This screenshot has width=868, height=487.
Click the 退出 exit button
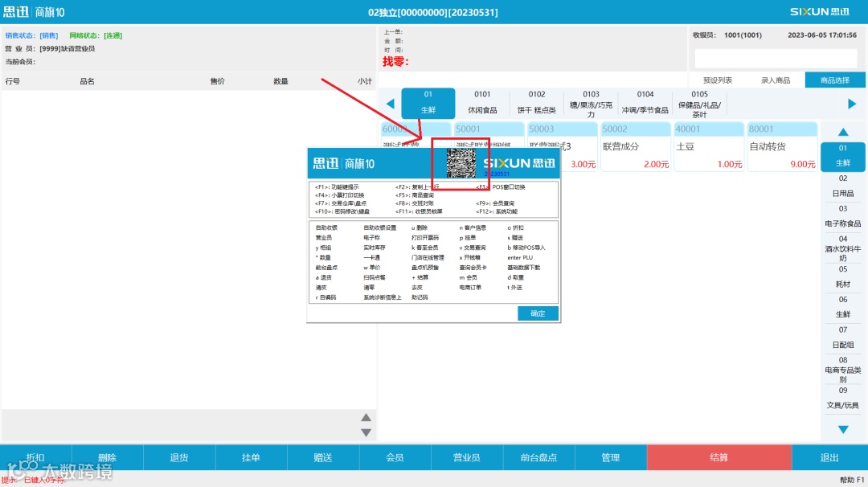pos(829,458)
